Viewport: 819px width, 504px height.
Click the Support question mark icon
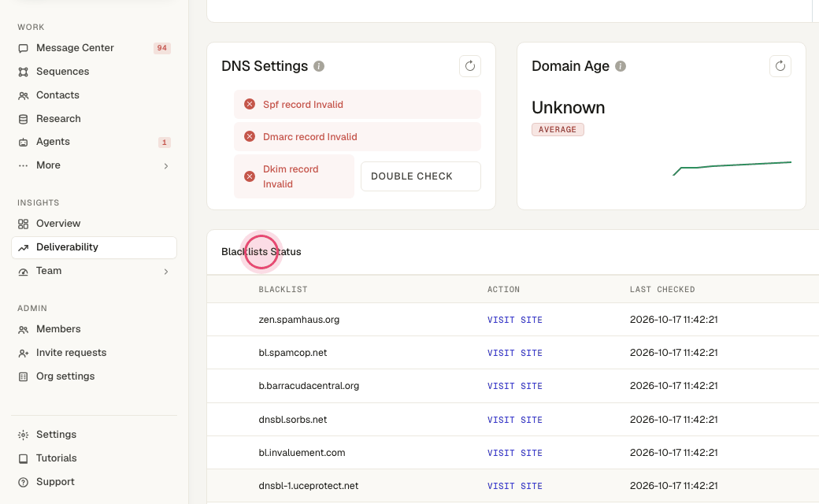(x=23, y=483)
